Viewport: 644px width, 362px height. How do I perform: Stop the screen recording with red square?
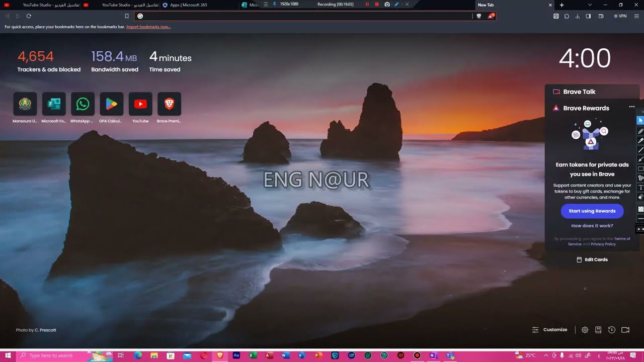click(377, 4)
